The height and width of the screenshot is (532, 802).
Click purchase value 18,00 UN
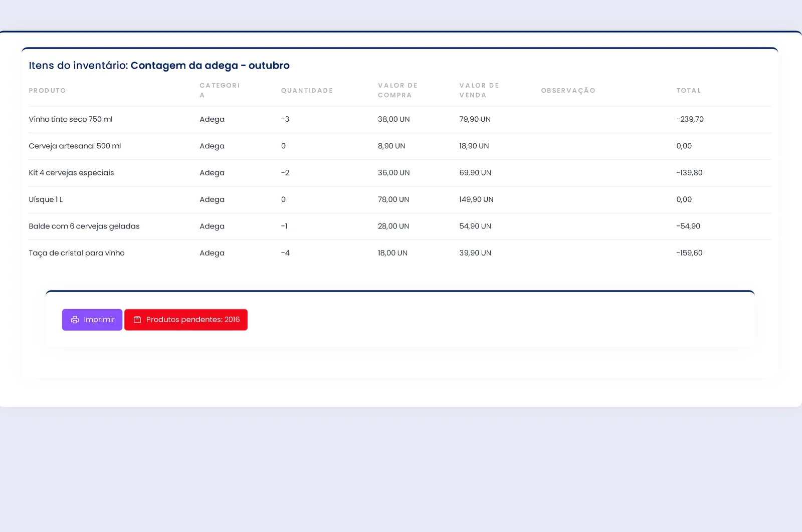[x=392, y=253]
